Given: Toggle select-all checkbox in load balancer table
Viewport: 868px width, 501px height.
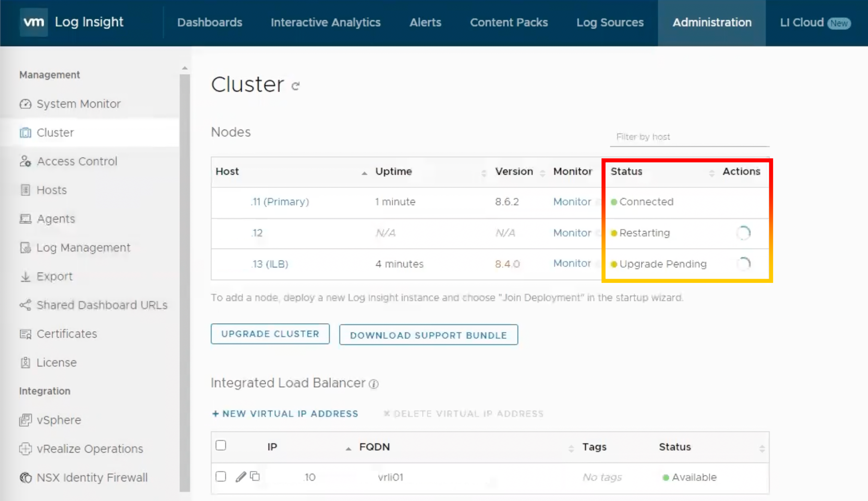Looking at the screenshot, I should point(221,445).
